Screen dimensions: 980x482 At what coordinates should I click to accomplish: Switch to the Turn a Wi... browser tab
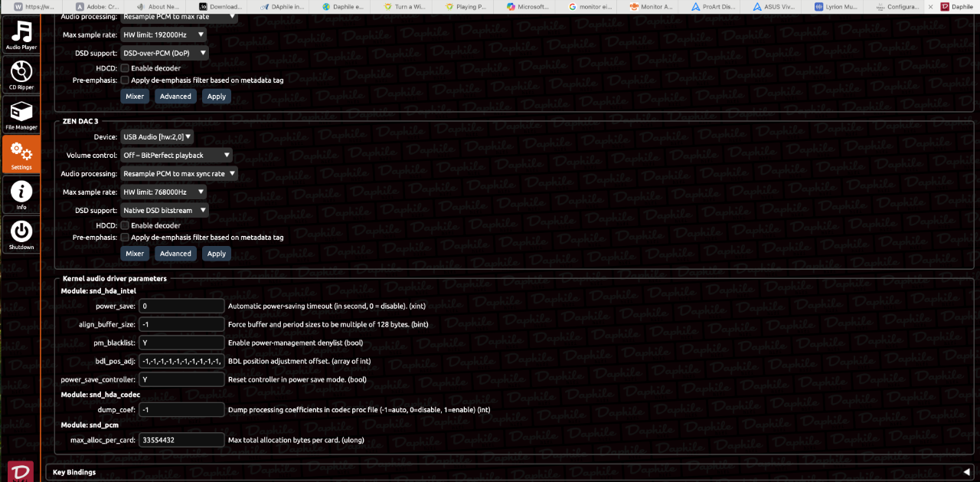[407, 6]
